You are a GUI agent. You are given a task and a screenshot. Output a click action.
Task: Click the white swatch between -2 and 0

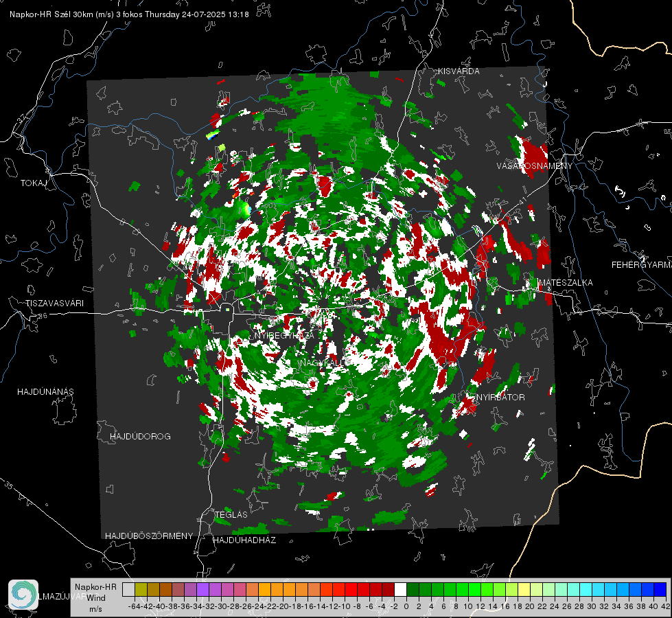[x=400, y=589]
